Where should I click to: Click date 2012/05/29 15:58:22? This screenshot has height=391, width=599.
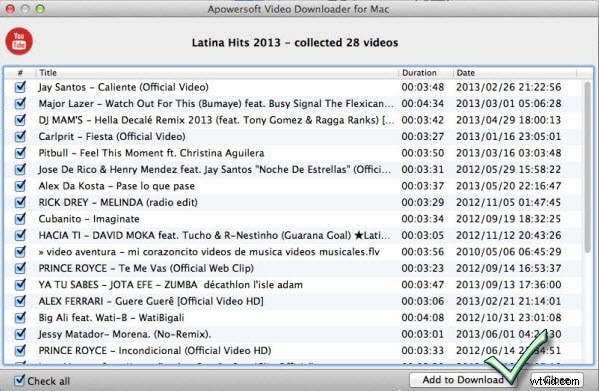[x=508, y=169]
